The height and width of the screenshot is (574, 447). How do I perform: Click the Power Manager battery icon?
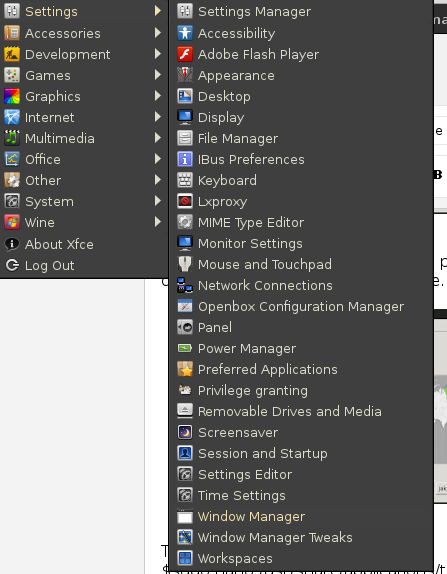[x=185, y=348]
